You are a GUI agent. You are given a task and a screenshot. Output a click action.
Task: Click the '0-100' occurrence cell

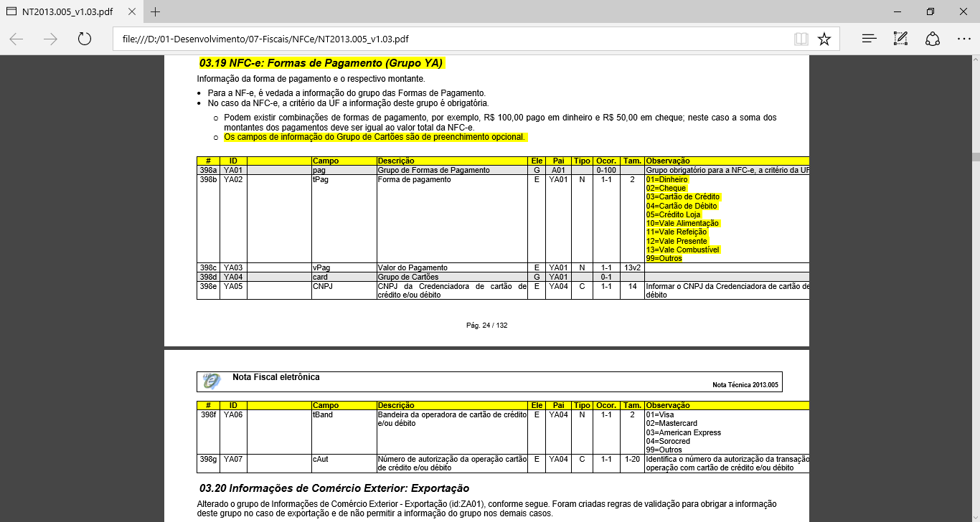(606, 170)
